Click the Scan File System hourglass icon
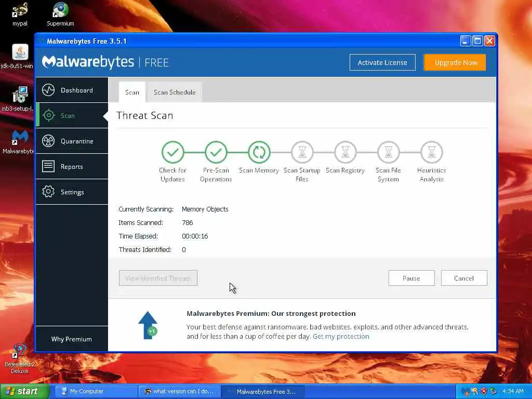The image size is (532, 399). pos(388,152)
